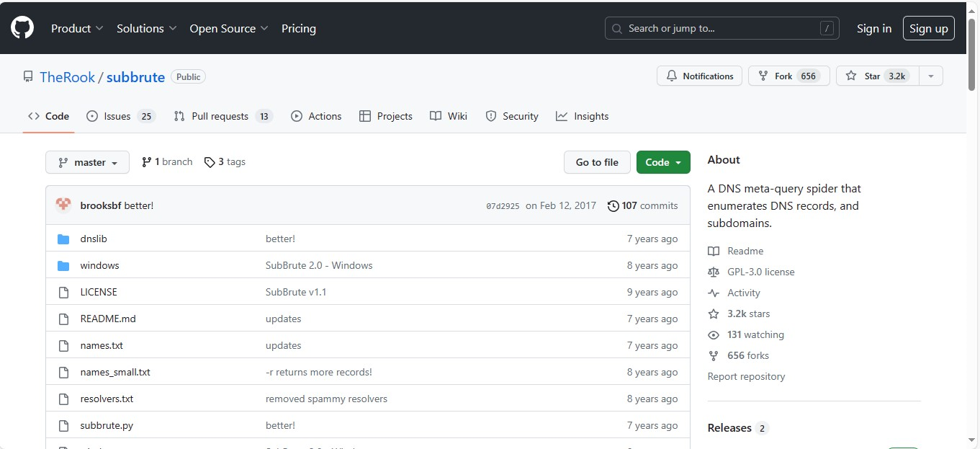
Task: Open commit message '-r returns more records!'
Action: pos(319,372)
